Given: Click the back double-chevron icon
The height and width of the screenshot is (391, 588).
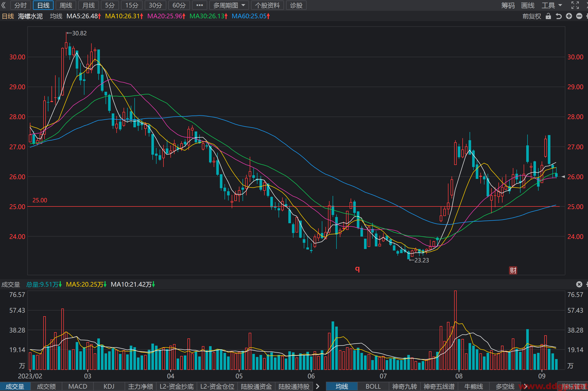Looking at the screenshot, I should pos(4,5).
